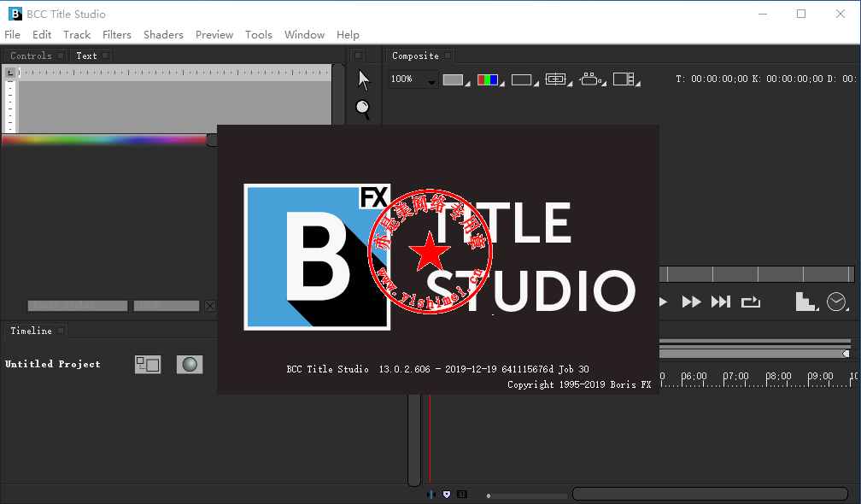Open the 100% zoom level dropdown
This screenshot has height=504, width=861.
[413, 79]
